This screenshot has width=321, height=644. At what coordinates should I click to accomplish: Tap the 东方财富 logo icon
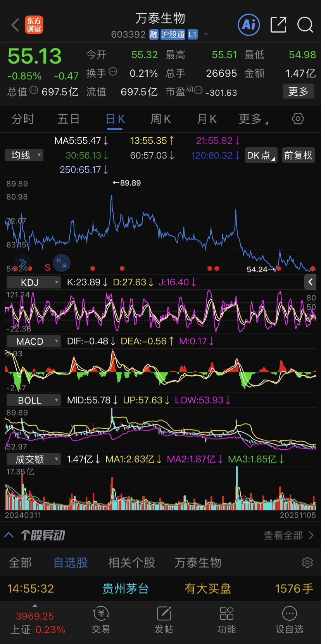click(34, 25)
